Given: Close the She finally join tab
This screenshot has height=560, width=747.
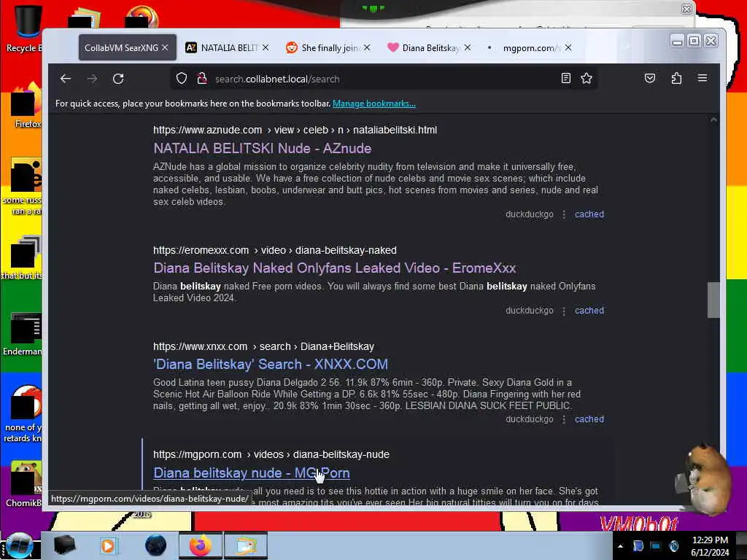Looking at the screenshot, I should 366,47.
